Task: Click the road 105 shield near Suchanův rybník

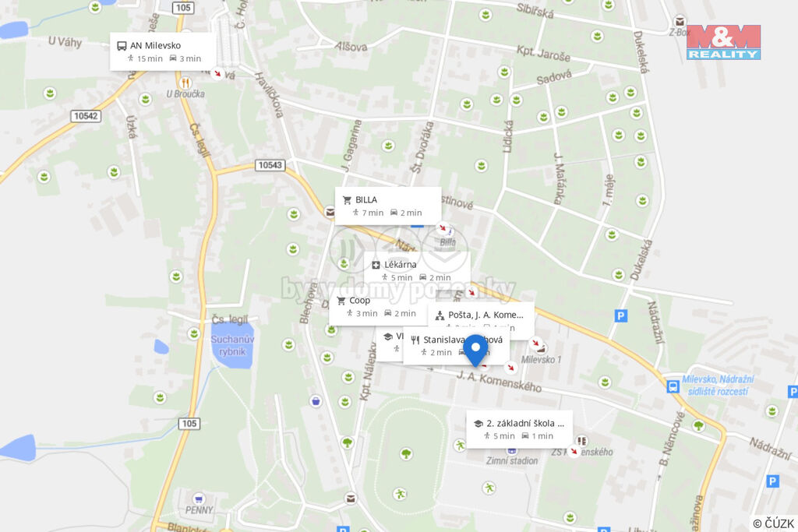Action: tap(189, 423)
